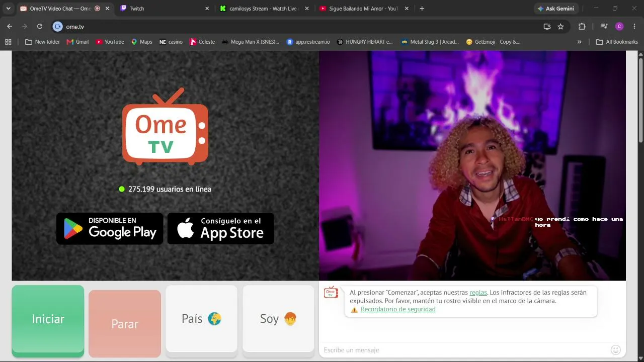644x362 pixels.
Task: Click the OmeTV logo
Action: 165,127
